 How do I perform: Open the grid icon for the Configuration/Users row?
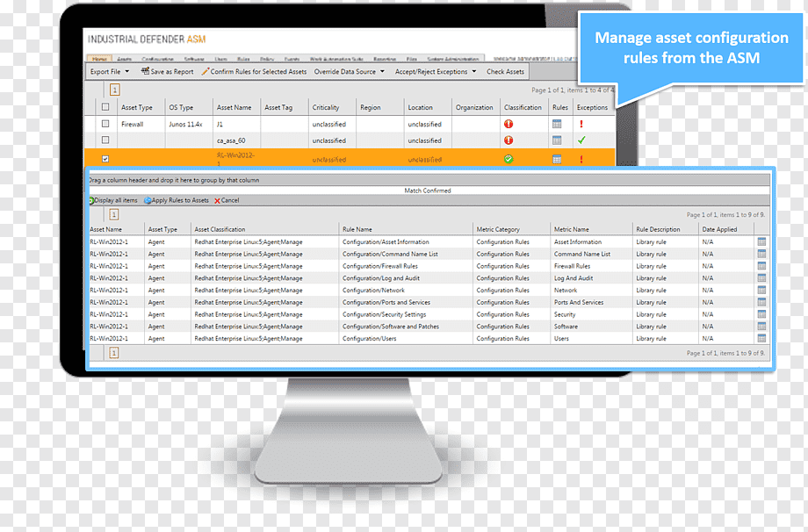tap(761, 338)
